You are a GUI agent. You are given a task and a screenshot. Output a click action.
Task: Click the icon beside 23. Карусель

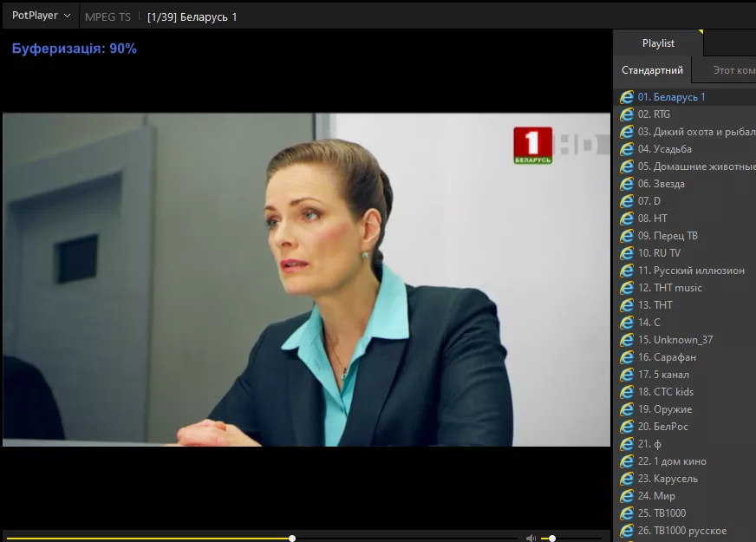coord(626,480)
